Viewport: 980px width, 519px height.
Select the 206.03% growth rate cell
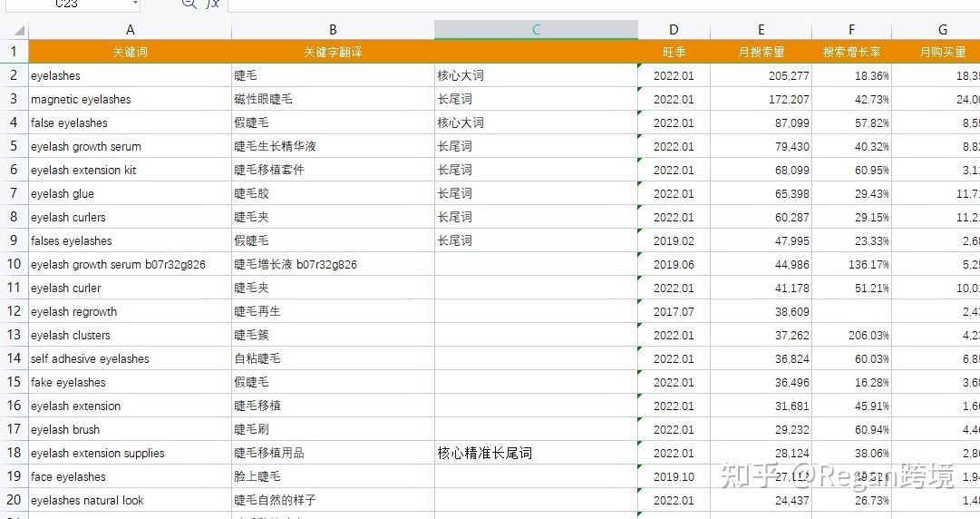(x=851, y=335)
